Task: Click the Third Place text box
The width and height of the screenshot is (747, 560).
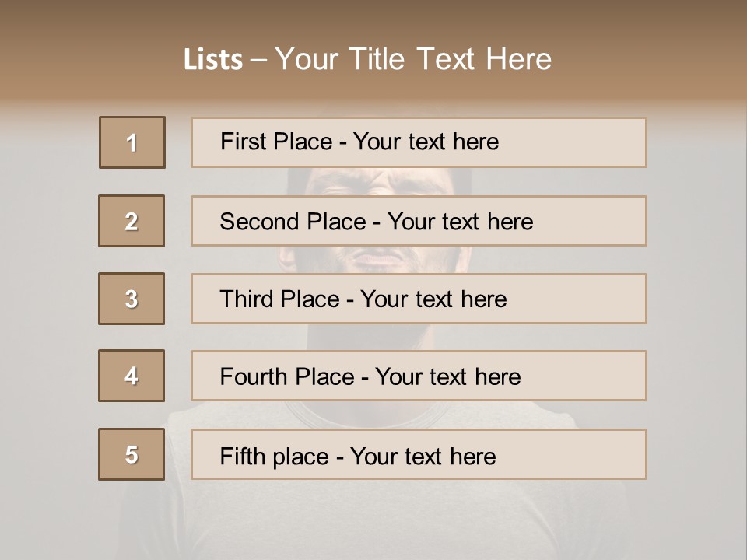Action: tap(419, 299)
